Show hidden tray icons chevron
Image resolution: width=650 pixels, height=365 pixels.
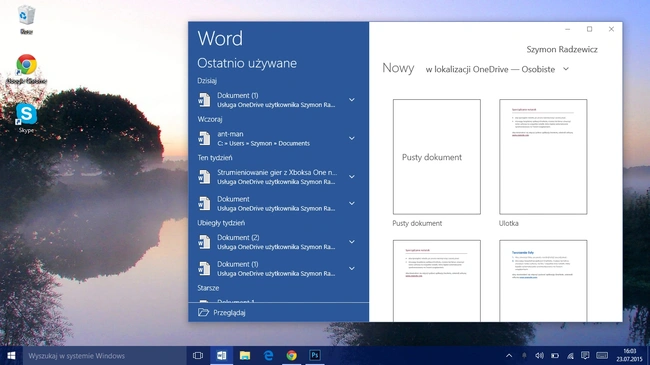(509, 355)
